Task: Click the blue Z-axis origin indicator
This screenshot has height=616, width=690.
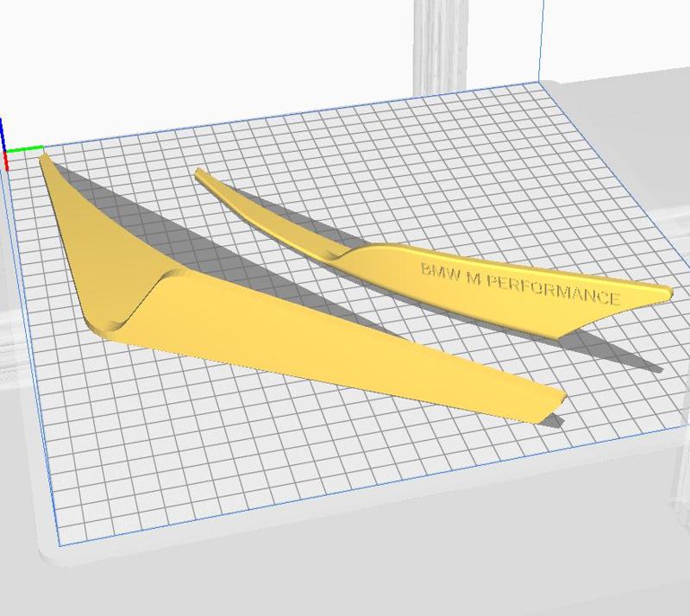Action: [3, 129]
